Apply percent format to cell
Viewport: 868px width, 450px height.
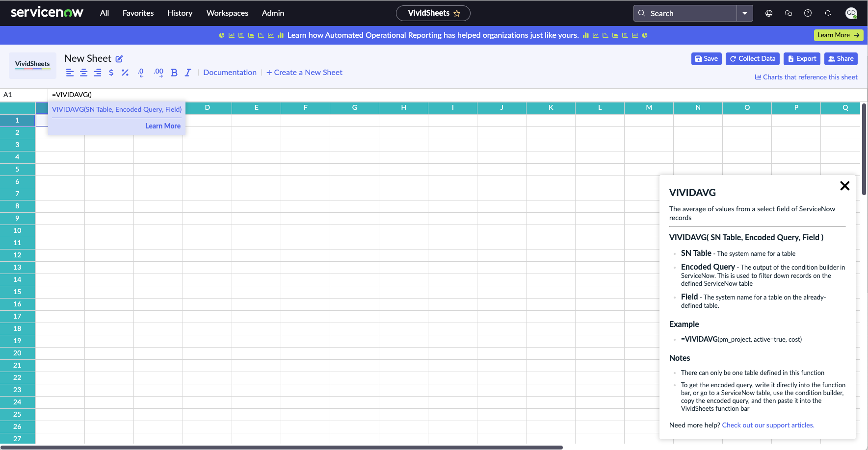click(x=125, y=73)
